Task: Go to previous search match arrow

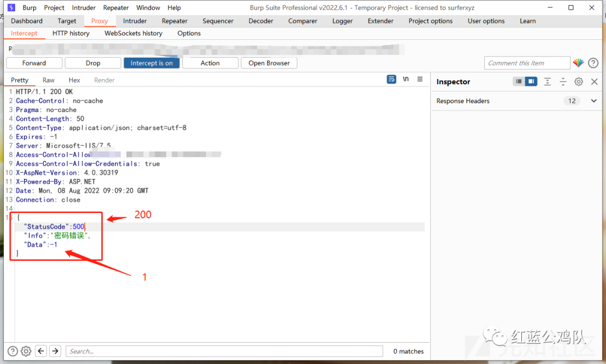Action: pos(41,351)
